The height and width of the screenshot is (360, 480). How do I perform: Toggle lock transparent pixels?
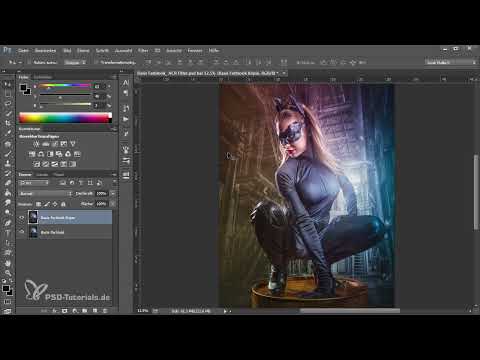pos(38,204)
